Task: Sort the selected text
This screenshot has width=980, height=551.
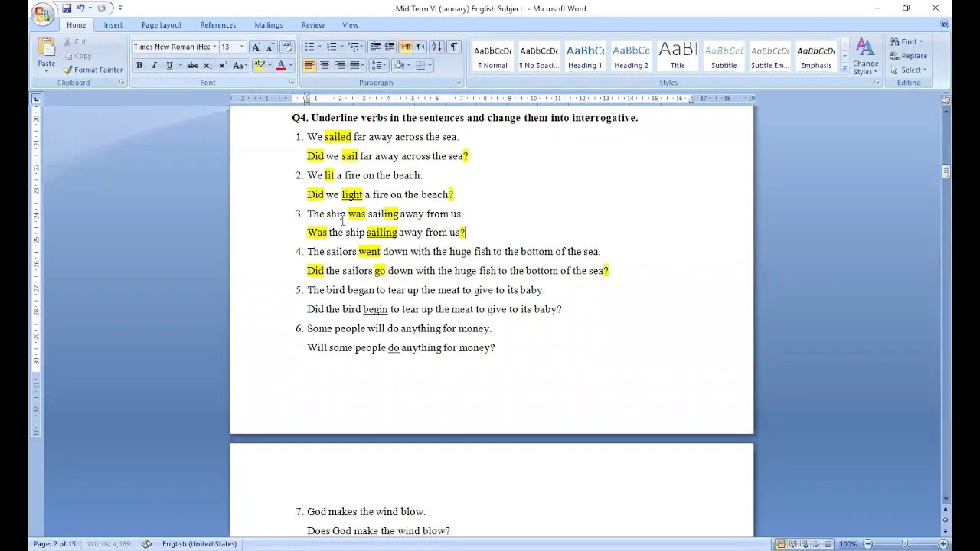Action: point(436,47)
